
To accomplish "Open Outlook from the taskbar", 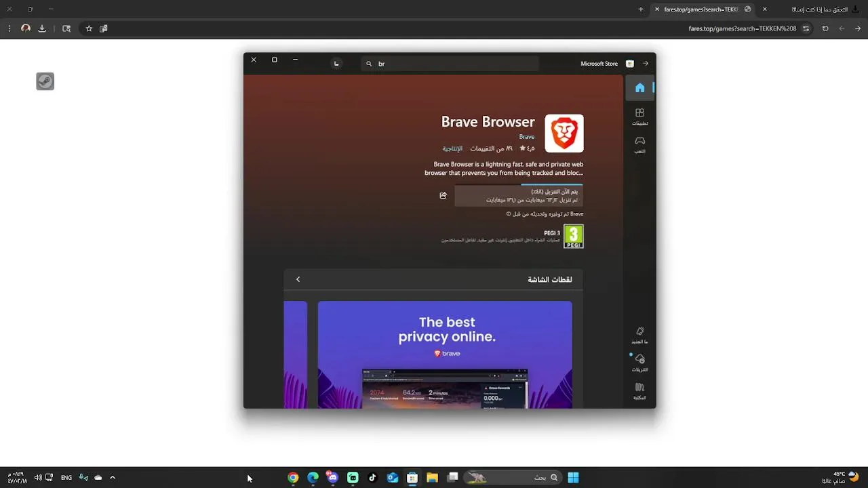I will (392, 477).
